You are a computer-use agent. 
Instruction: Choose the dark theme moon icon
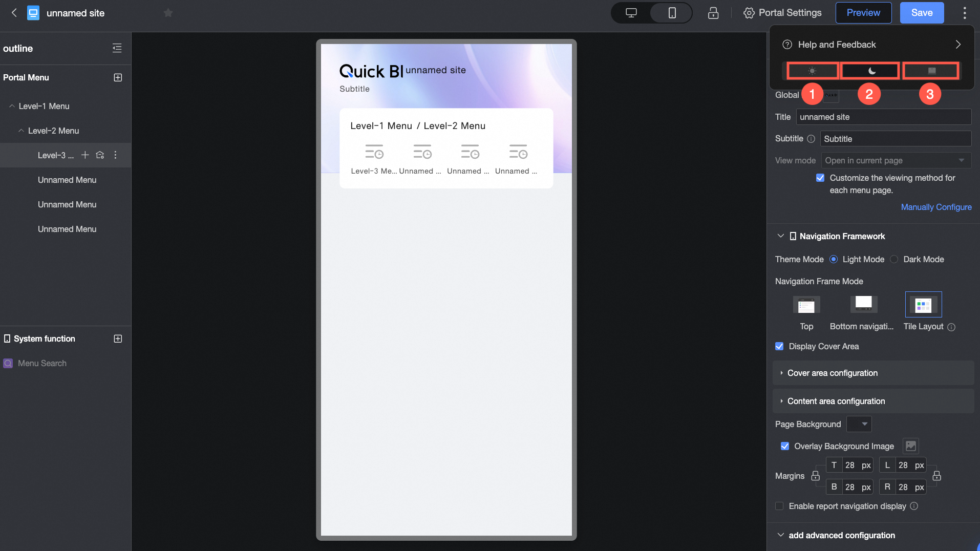point(871,71)
